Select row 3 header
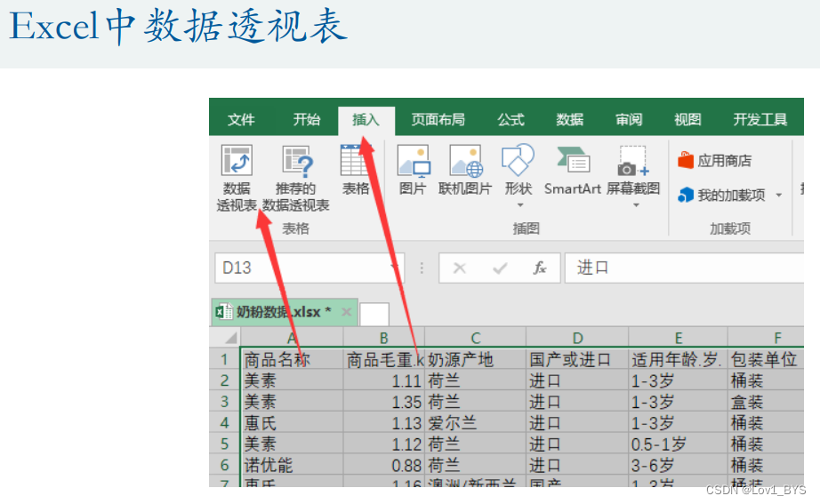820x504 pixels. point(225,402)
